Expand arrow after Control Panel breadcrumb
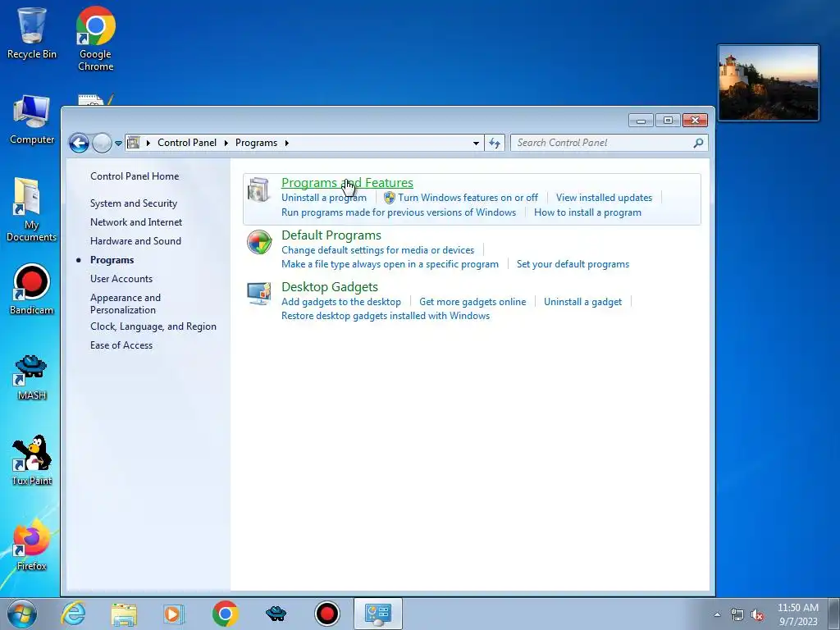Viewport: 840px width, 630px height. pos(226,143)
